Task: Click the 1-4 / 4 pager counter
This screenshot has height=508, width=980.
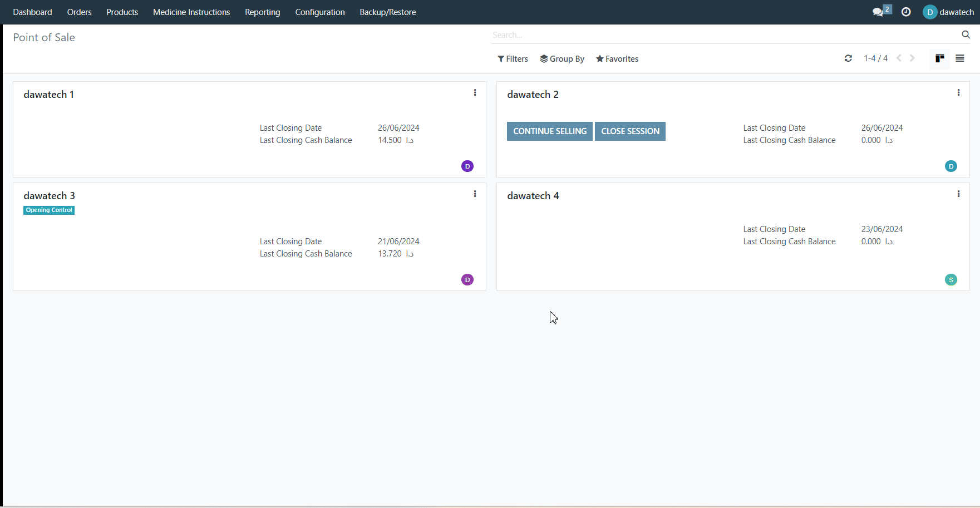Action: pos(875,58)
